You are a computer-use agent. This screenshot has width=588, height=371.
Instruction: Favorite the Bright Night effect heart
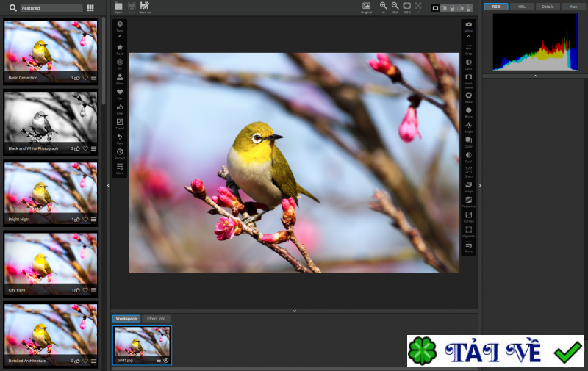85,219
